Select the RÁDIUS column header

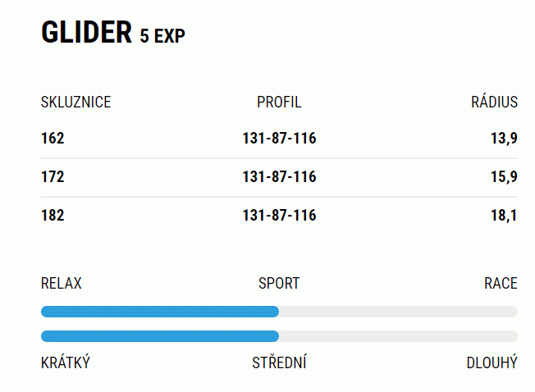(x=494, y=101)
